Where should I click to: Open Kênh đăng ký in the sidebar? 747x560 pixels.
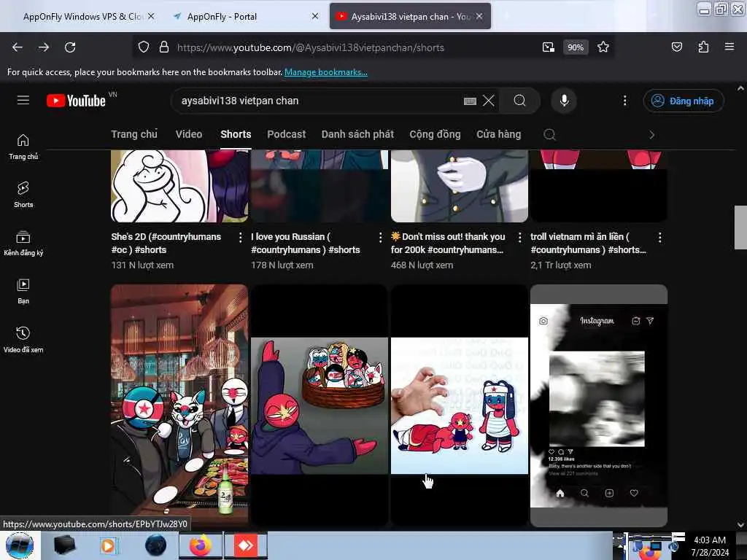[23, 244]
